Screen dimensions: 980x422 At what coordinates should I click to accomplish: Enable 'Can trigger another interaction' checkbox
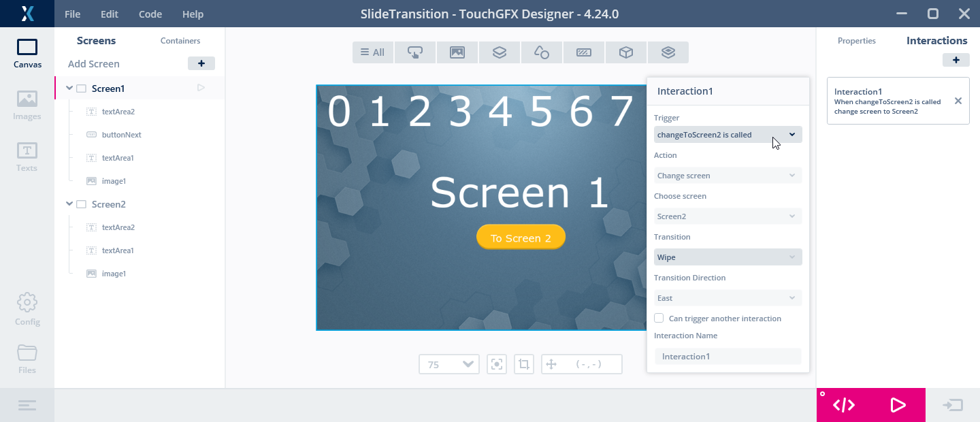click(659, 319)
